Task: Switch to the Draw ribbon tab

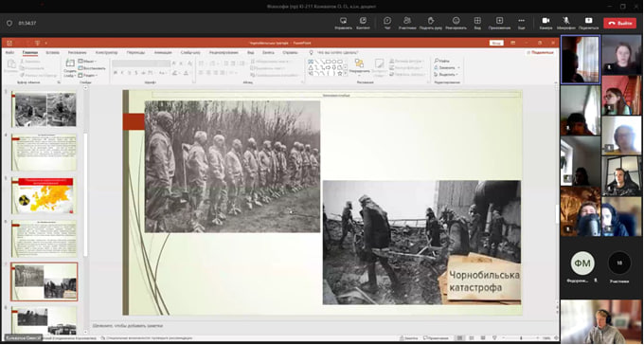Action: [x=78, y=53]
